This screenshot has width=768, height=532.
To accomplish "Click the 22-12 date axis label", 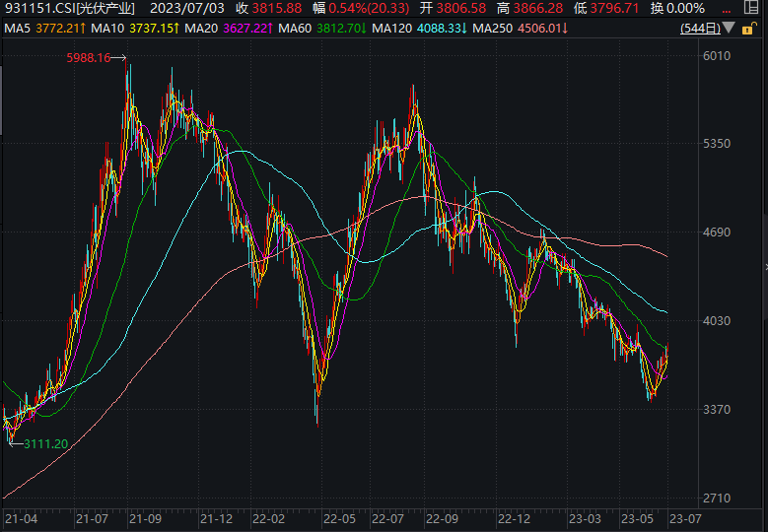I will [x=514, y=519].
